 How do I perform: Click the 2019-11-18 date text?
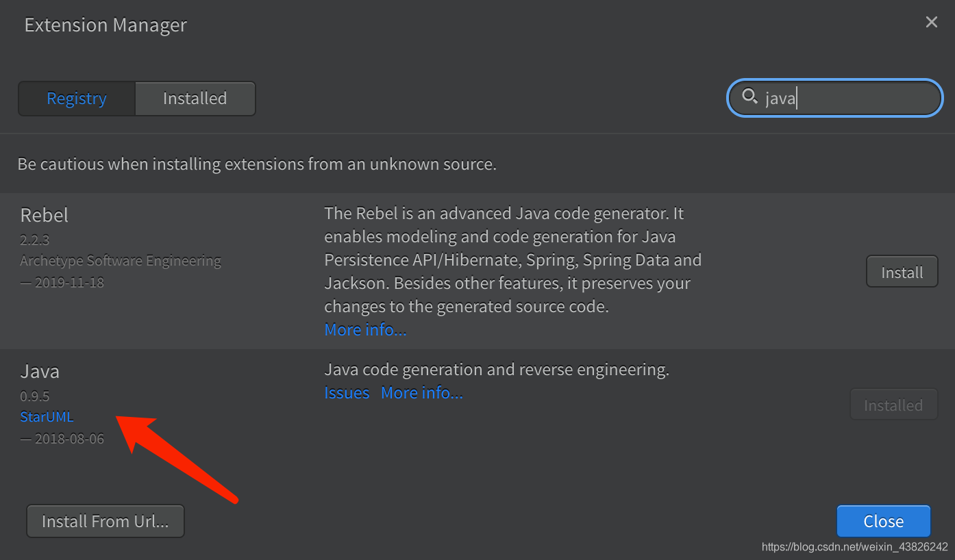tap(62, 282)
